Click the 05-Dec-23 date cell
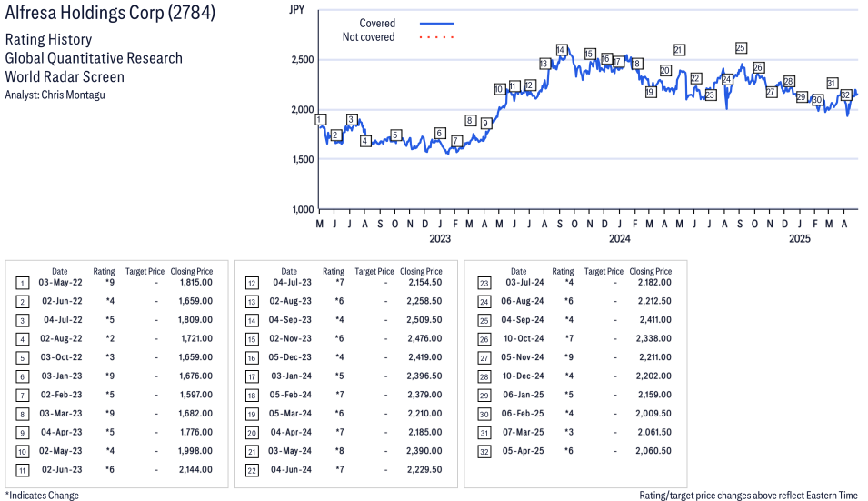 click(x=290, y=357)
